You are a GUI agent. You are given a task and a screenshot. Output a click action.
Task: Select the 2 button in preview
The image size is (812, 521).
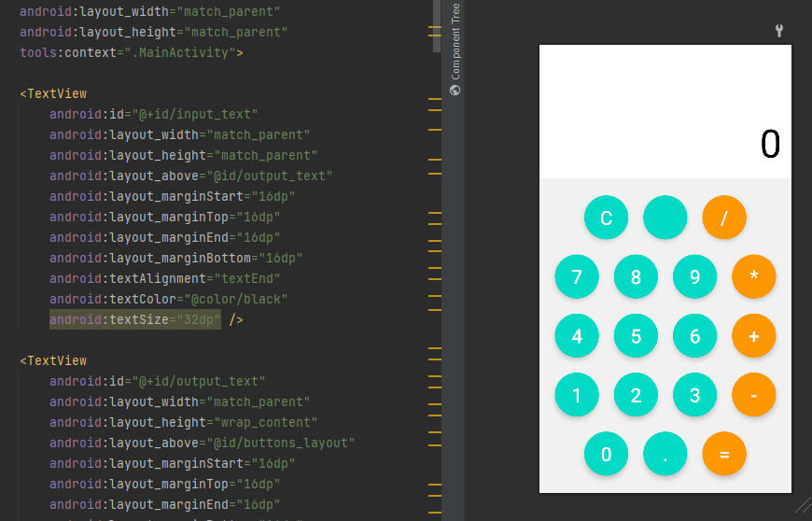click(x=636, y=395)
